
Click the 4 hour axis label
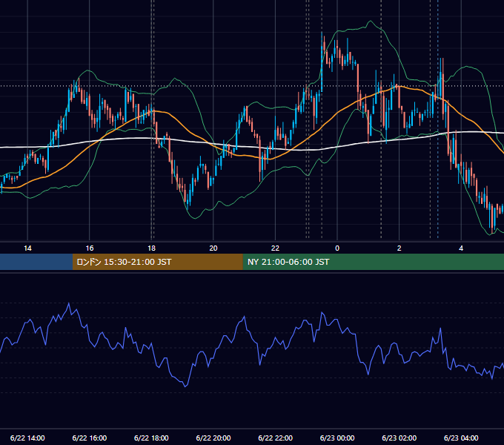pos(461,248)
